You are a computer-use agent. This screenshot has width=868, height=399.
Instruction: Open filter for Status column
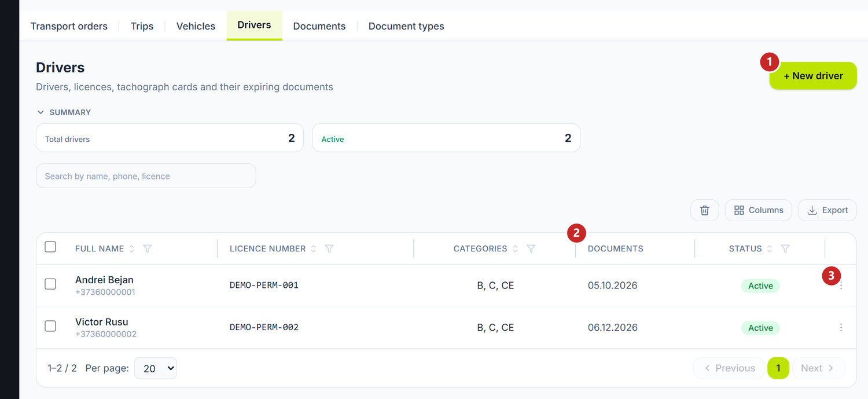click(785, 248)
